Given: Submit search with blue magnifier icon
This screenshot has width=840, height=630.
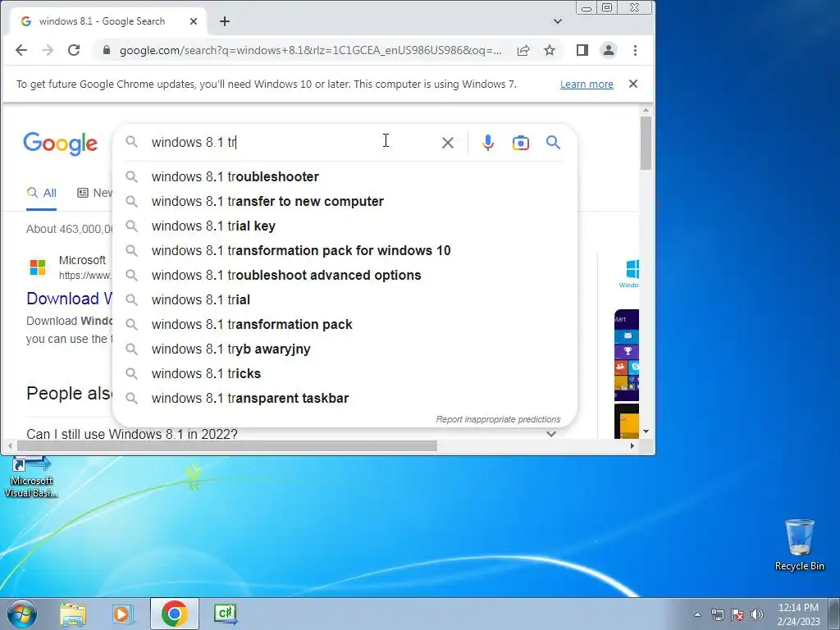Looking at the screenshot, I should [x=554, y=143].
